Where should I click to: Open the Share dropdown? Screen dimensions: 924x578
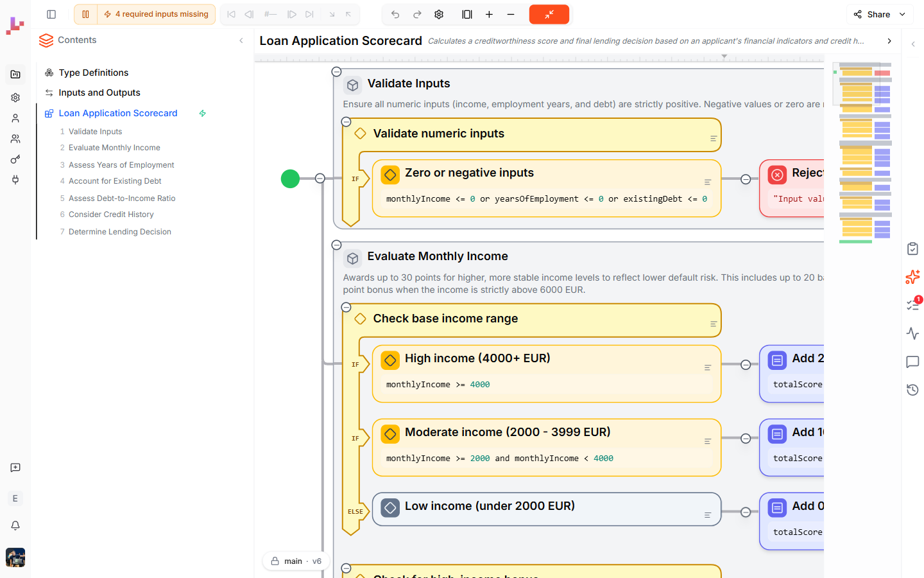click(x=880, y=14)
